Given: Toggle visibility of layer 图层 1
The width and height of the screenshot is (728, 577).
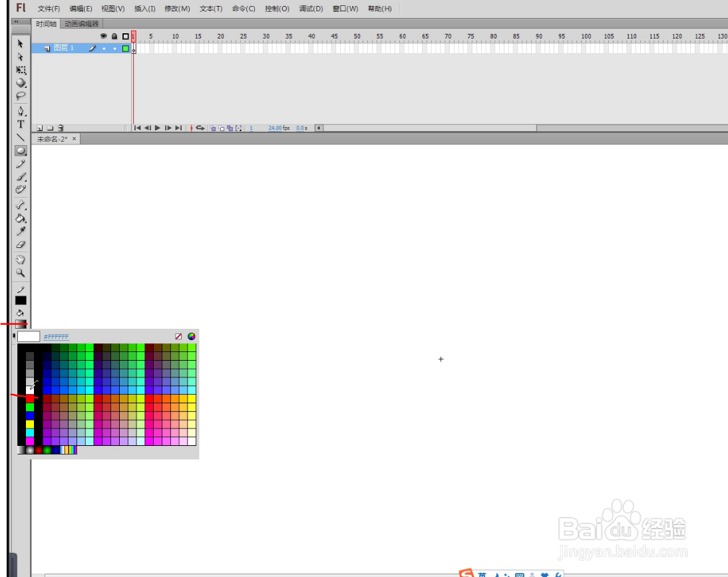Looking at the screenshot, I should pos(104,48).
